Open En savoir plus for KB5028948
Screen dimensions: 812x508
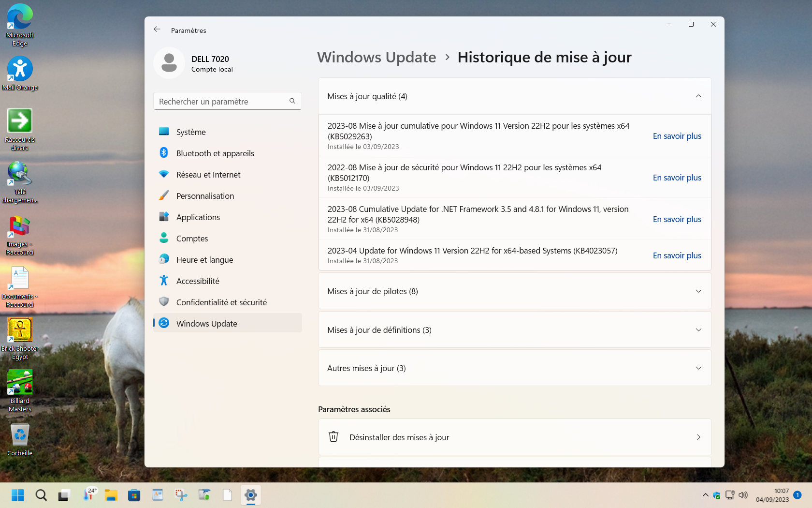[677, 219]
